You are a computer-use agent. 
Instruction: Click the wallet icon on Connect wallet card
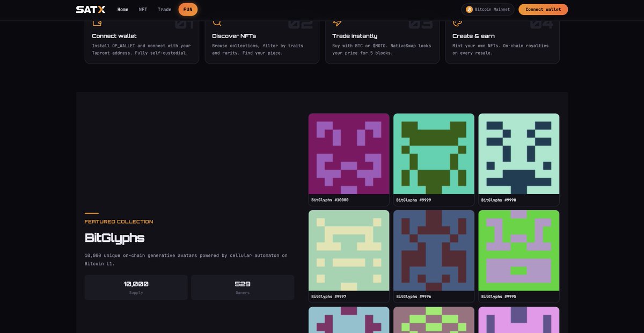(97, 23)
